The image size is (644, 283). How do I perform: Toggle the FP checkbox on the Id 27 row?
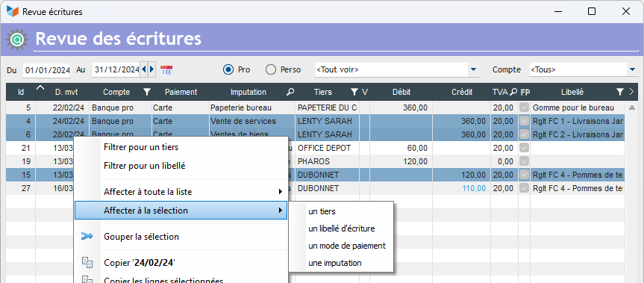coord(524,188)
